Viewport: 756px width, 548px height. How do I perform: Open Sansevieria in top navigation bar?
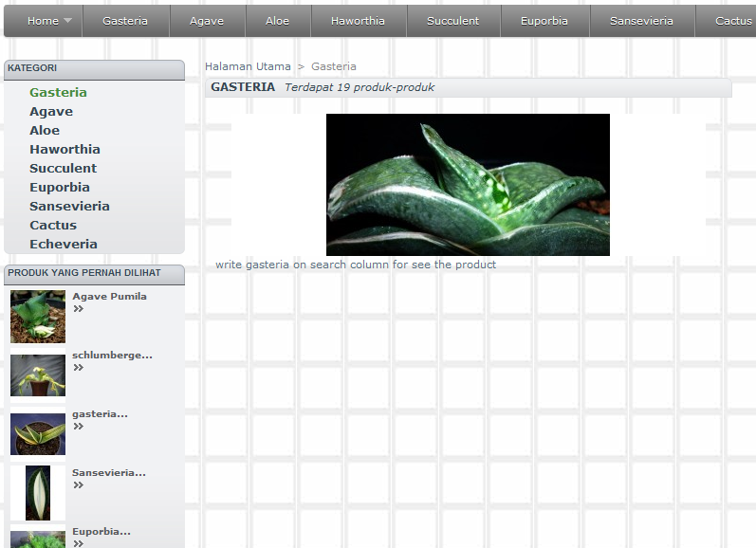pos(641,21)
